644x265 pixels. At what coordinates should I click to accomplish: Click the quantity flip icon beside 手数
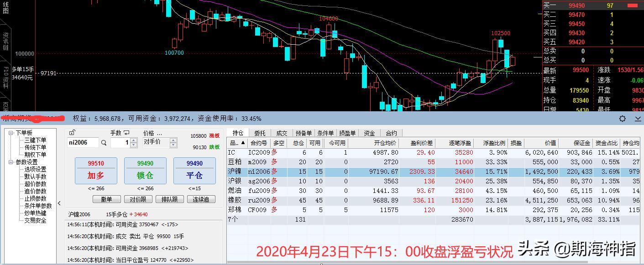tap(126, 132)
